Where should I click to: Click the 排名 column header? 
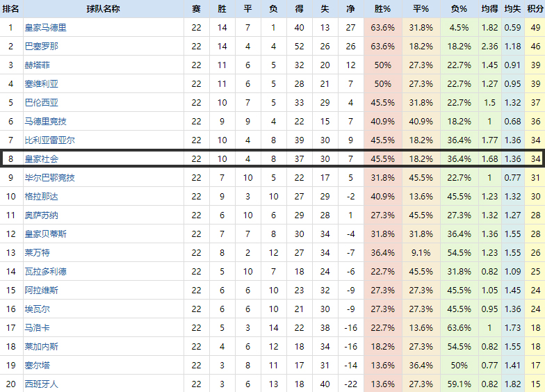pyautogui.click(x=10, y=9)
